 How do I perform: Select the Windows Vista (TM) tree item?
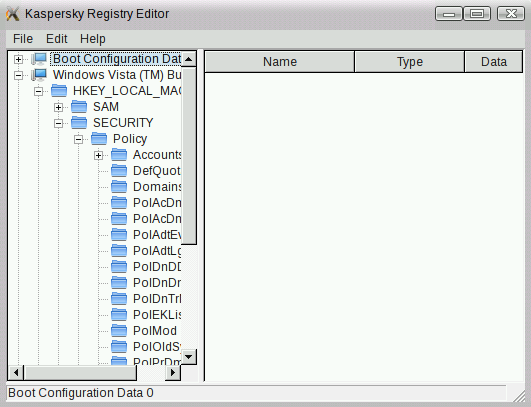117,75
